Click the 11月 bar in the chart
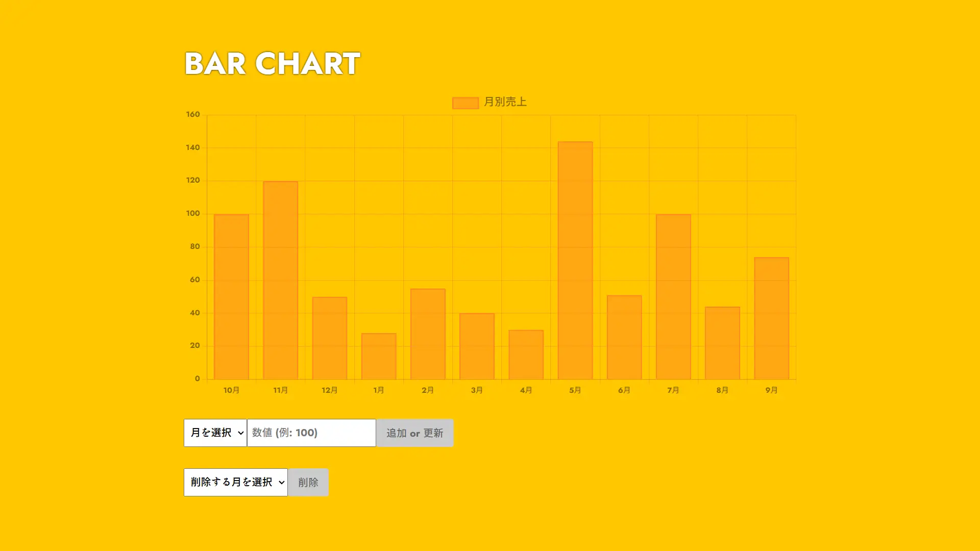980x551 pixels. point(280,280)
